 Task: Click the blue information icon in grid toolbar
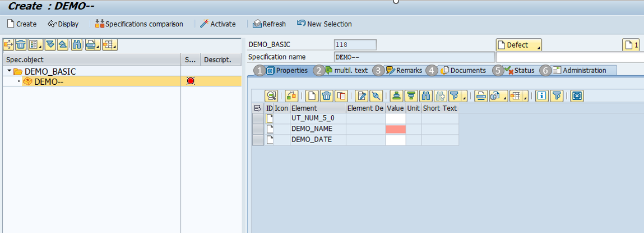tap(541, 96)
